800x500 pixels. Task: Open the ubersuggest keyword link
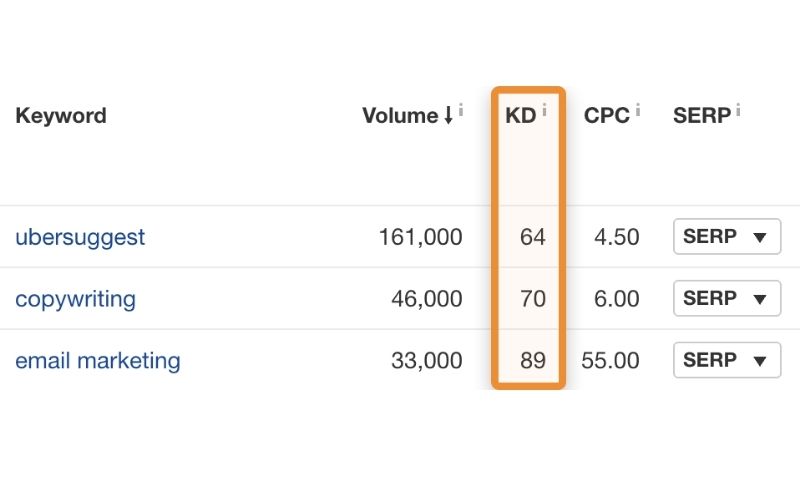point(80,238)
